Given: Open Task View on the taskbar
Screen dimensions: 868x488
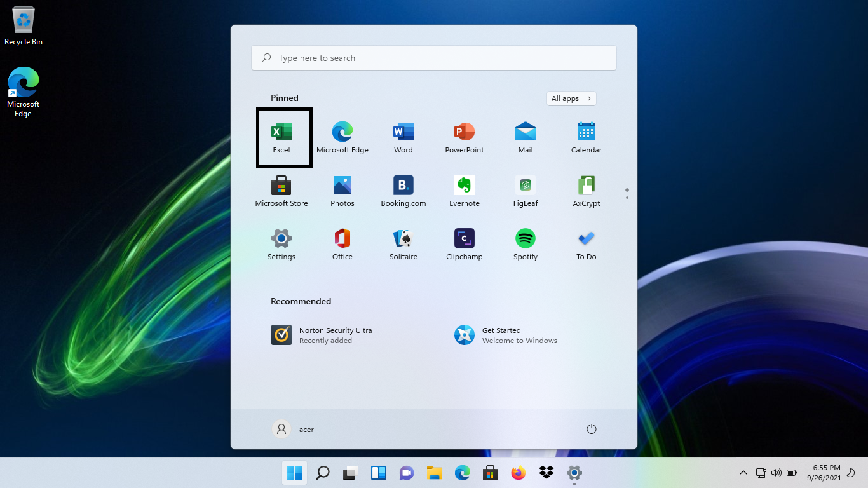Looking at the screenshot, I should 350,473.
